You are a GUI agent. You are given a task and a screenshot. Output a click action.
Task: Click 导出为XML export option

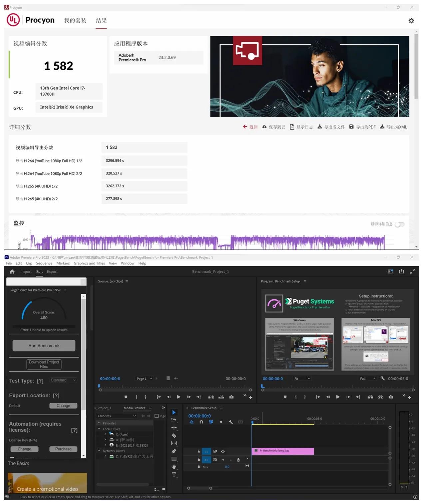point(393,127)
